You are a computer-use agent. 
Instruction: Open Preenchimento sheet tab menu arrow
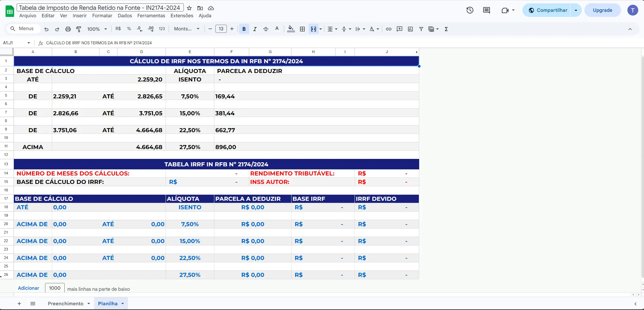pos(89,304)
